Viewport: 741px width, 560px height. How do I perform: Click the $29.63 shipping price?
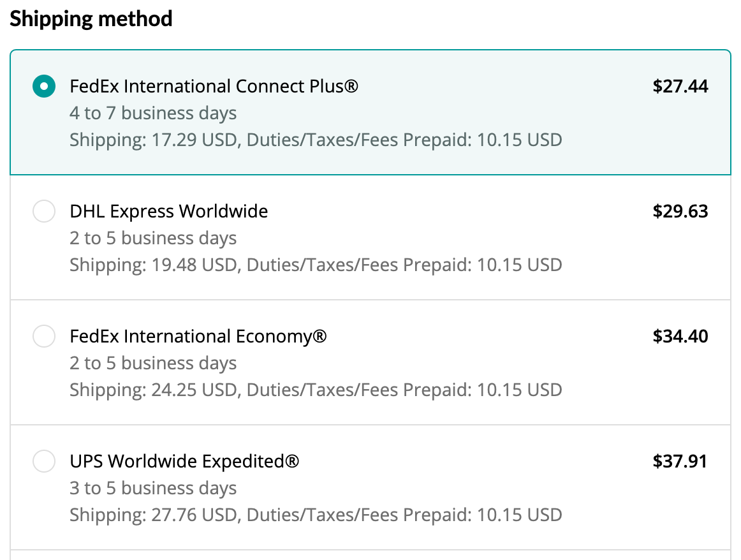pyautogui.click(x=680, y=211)
